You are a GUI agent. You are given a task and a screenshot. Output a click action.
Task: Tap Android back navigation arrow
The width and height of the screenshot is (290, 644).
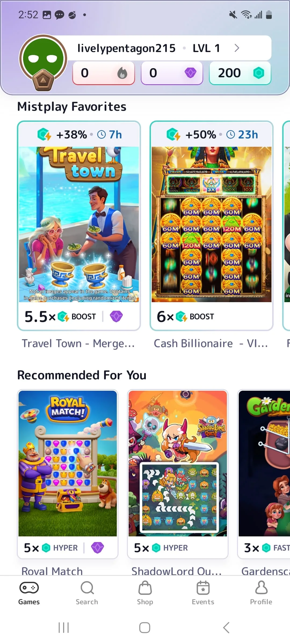226,628
